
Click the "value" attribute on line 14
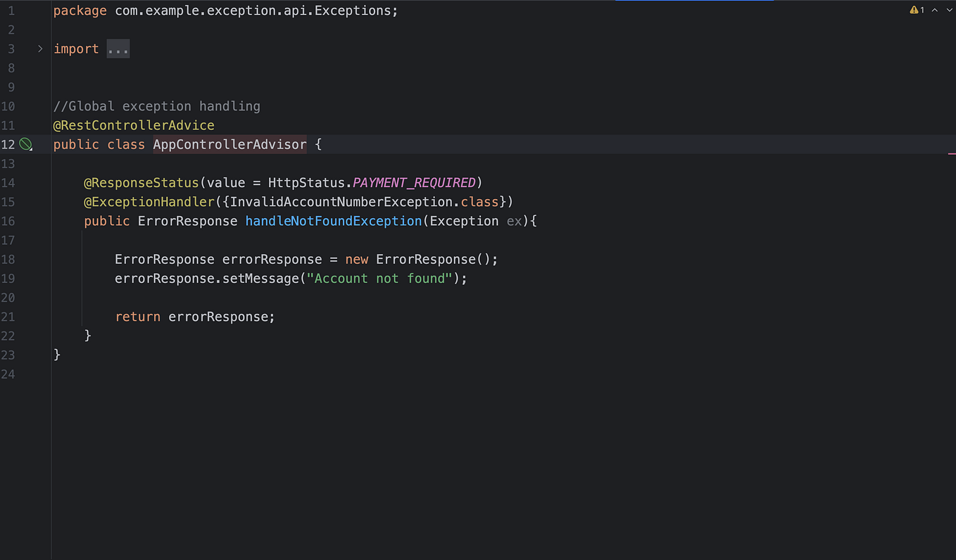tap(226, 183)
